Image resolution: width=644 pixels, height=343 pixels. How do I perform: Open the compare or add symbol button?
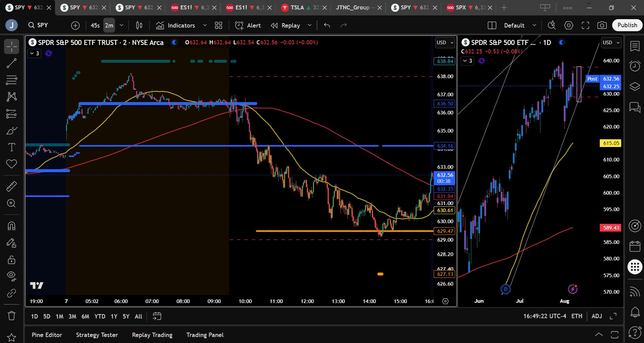coord(75,26)
